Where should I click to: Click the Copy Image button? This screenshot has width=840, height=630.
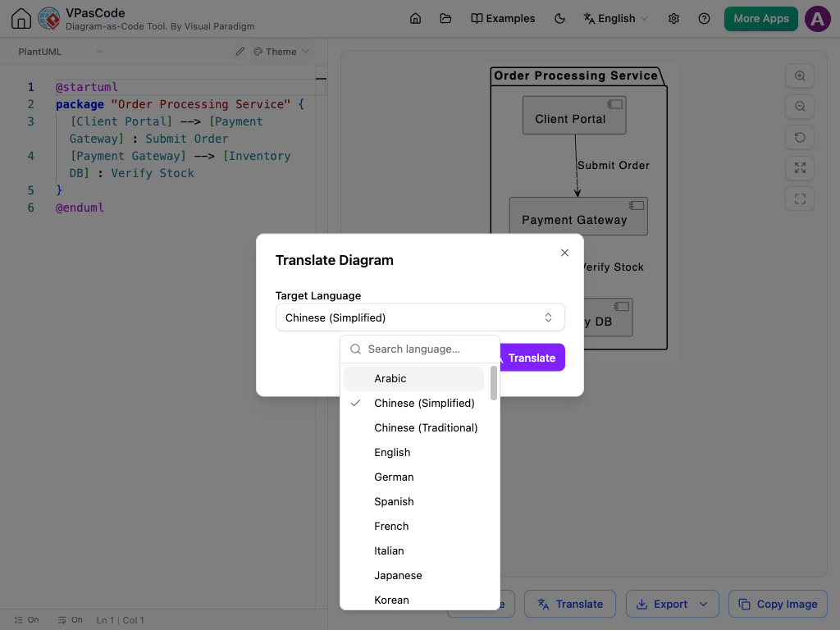pos(778,605)
